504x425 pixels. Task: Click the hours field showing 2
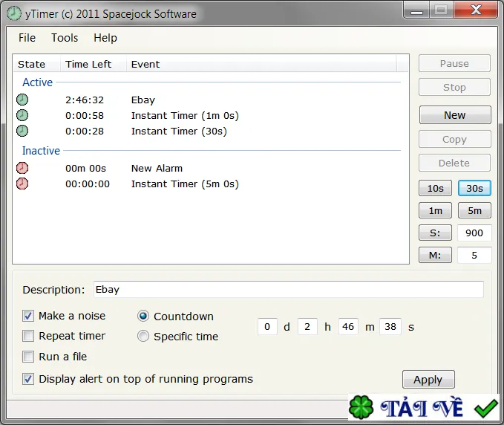307,327
